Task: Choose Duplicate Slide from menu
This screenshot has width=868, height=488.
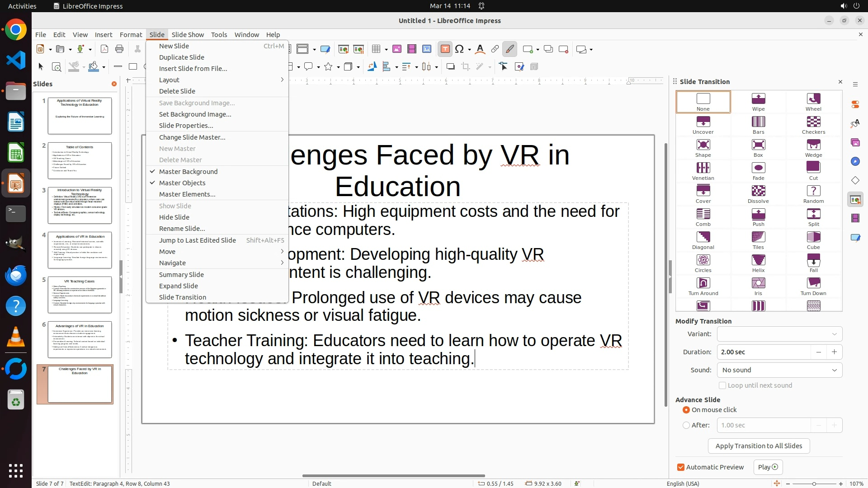Action: point(182,57)
